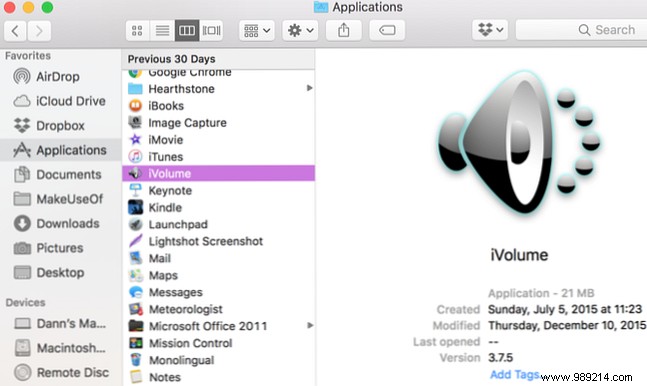Screen dimensions: 647x386
Task: Click the Previous 30 Days group header
Action: 219,59
